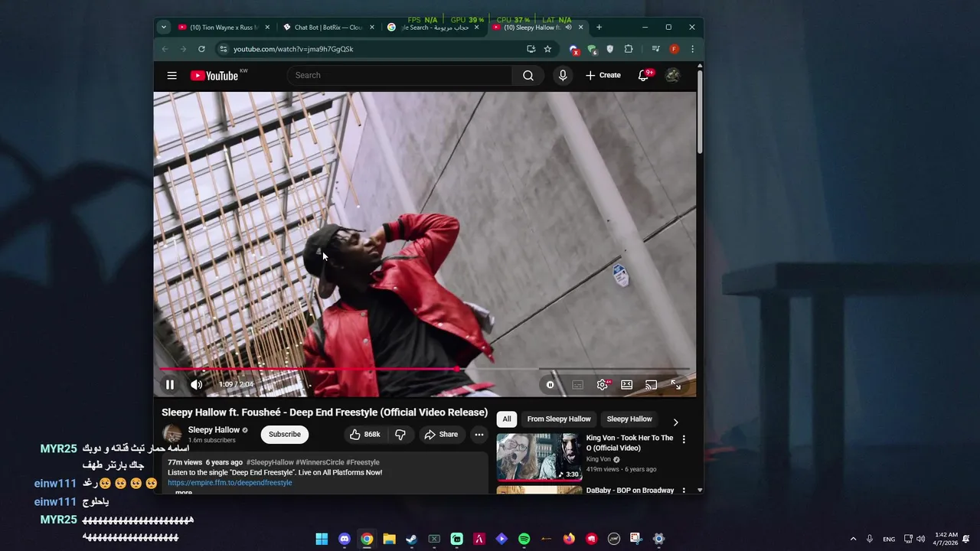The image size is (980, 551).
Task: Switch to Tion Wayne x Russ tab
Action: [x=224, y=28]
